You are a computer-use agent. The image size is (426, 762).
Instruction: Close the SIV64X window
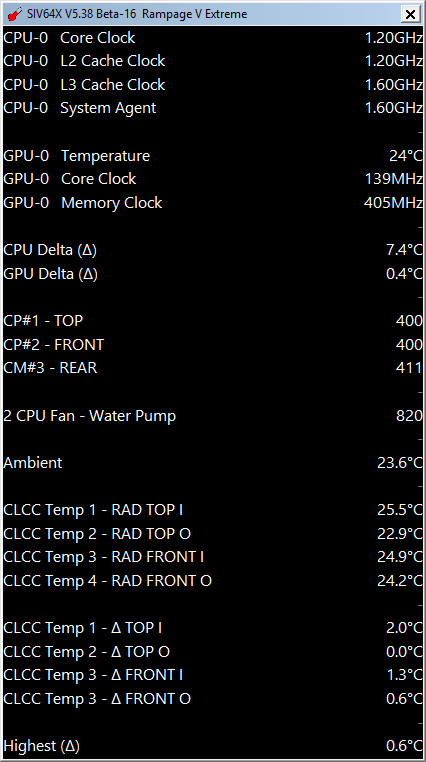tap(410, 15)
